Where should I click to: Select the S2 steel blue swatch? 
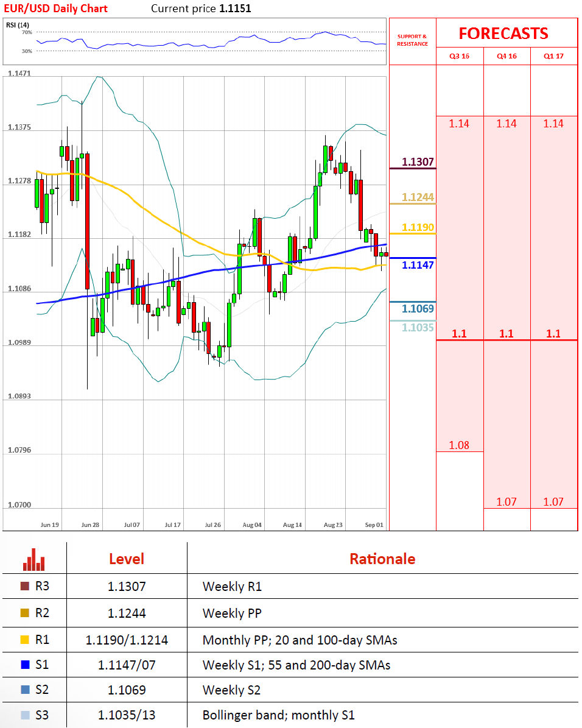tap(25, 690)
